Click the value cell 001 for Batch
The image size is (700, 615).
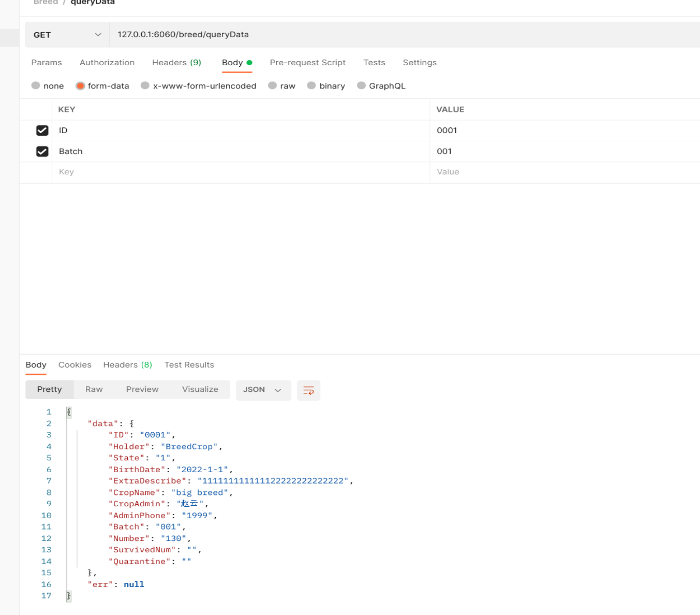[x=565, y=151]
